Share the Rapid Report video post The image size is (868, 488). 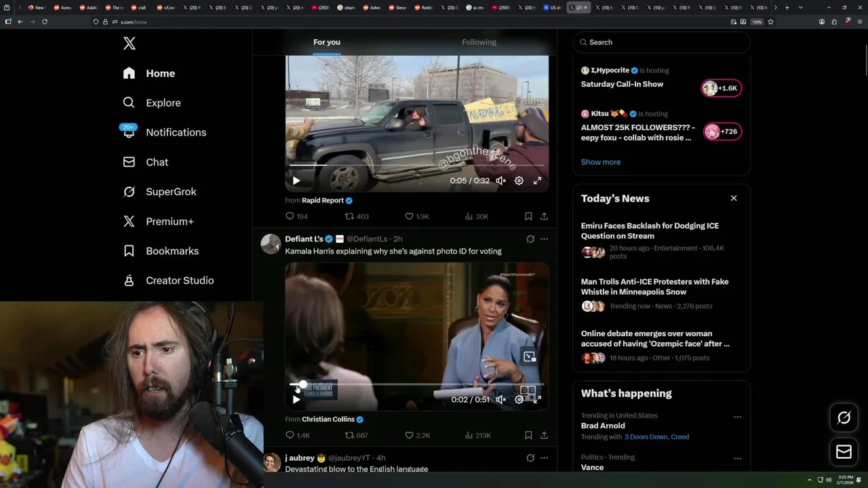coord(544,216)
